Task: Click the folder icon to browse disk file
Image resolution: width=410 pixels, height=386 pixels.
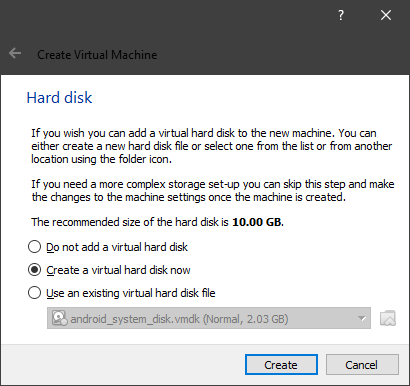Action: point(388,318)
